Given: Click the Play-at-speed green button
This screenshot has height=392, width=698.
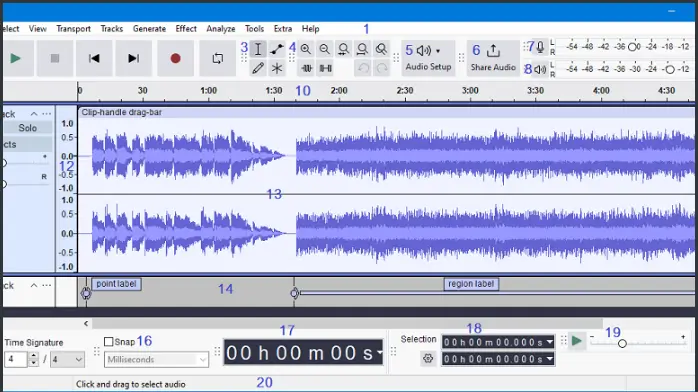Looking at the screenshot, I should coord(577,341).
